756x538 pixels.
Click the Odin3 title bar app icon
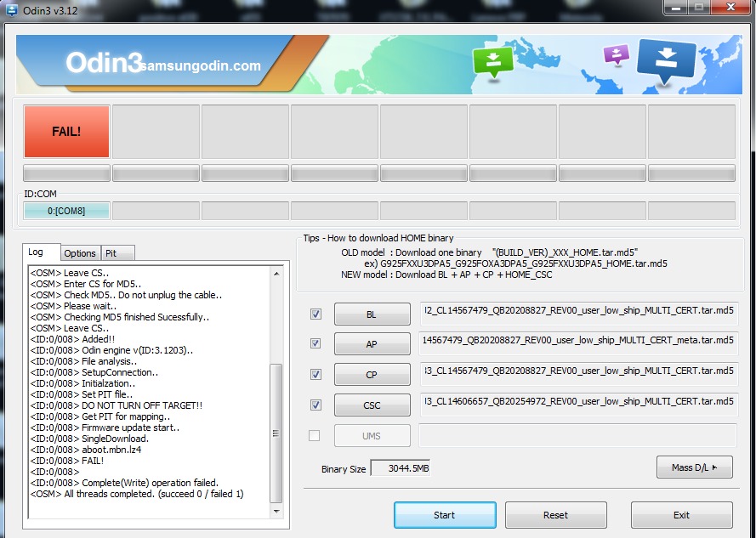pyautogui.click(x=10, y=9)
